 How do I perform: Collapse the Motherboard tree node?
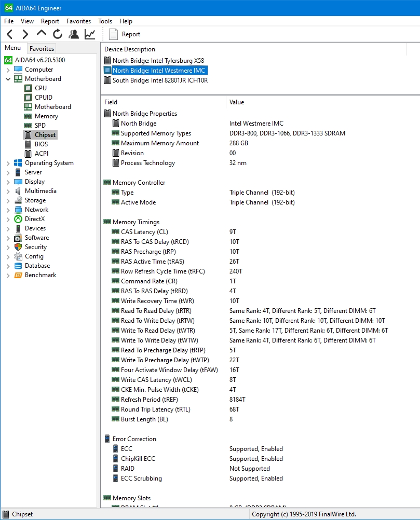click(x=8, y=79)
